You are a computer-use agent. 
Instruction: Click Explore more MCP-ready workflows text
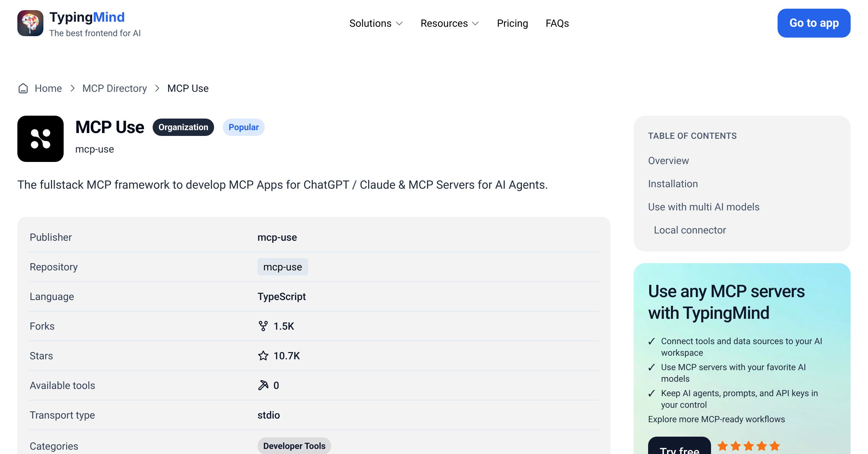pyautogui.click(x=716, y=419)
